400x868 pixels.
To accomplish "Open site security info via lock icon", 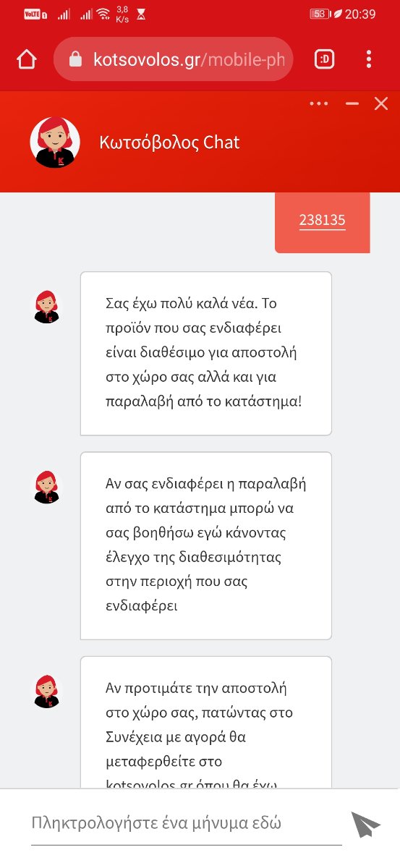I will pyautogui.click(x=75, y=59).
